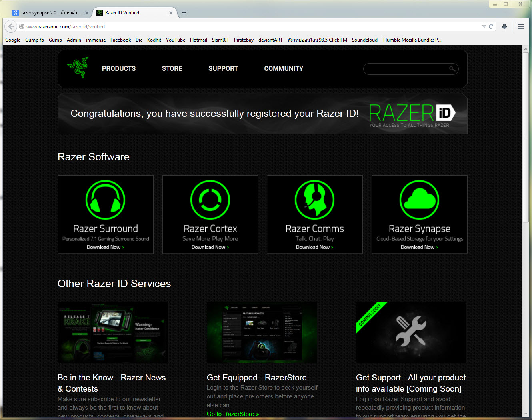Reload the page with the refresh icon
This screenshot has width=532, height=420.
tap(491, 26)
